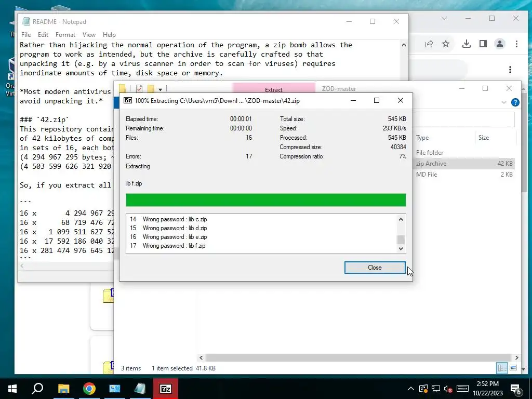The width and height of the screenshot is (532, 399).
Task: Click the error list scrollbar thumb
Action: tap(401, 240)
